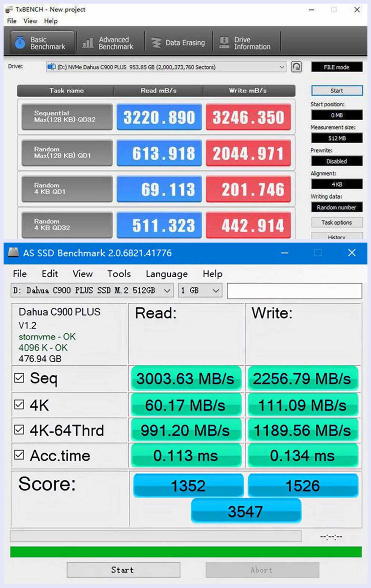Click the empty text field beside 1 GB
Screen dimensions: 371x588
point(295,291)
